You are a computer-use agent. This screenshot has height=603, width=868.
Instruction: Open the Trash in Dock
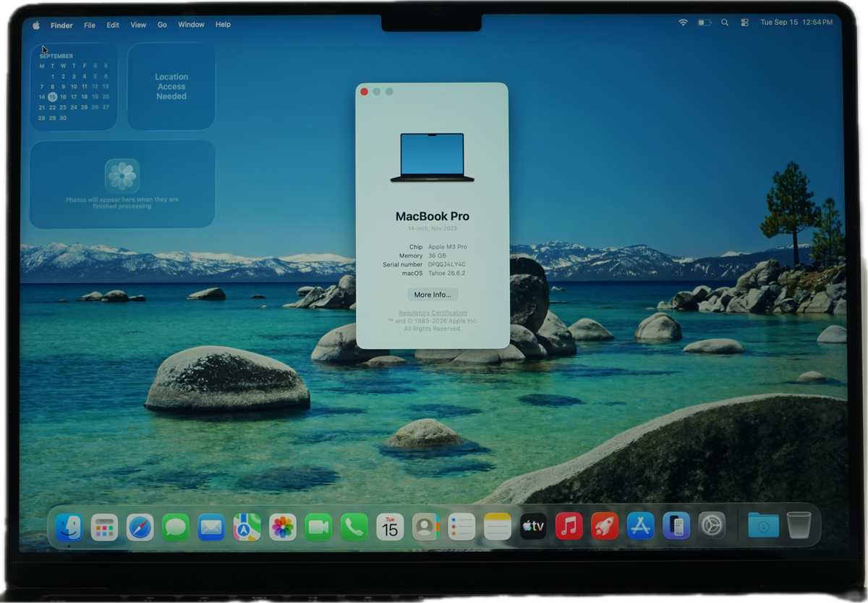[799, 525]
